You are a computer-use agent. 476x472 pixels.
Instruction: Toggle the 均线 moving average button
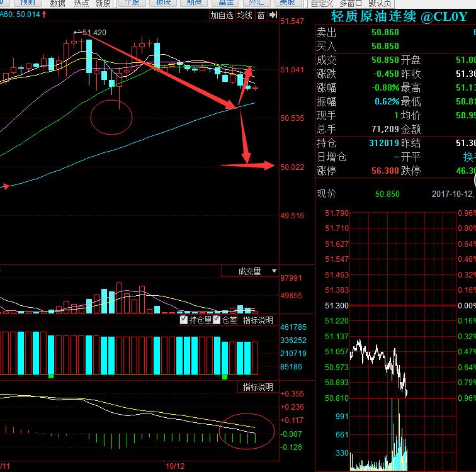coord(245,15)
